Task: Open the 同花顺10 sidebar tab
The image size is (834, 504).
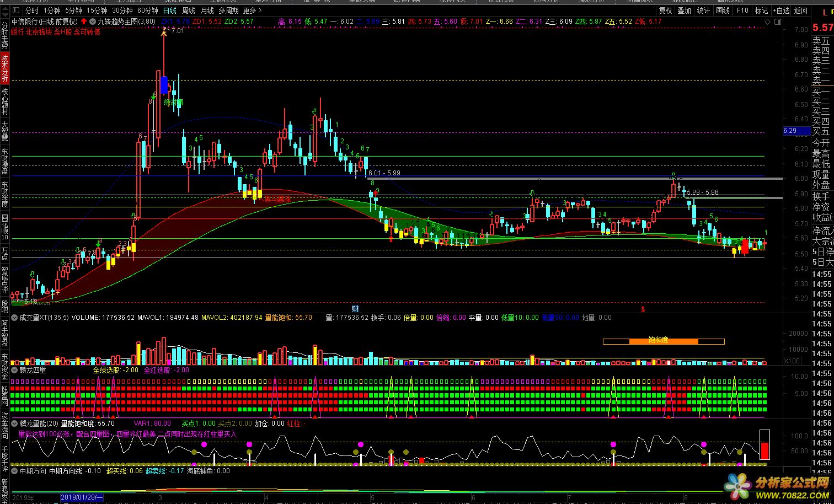Action: (5, 227)
